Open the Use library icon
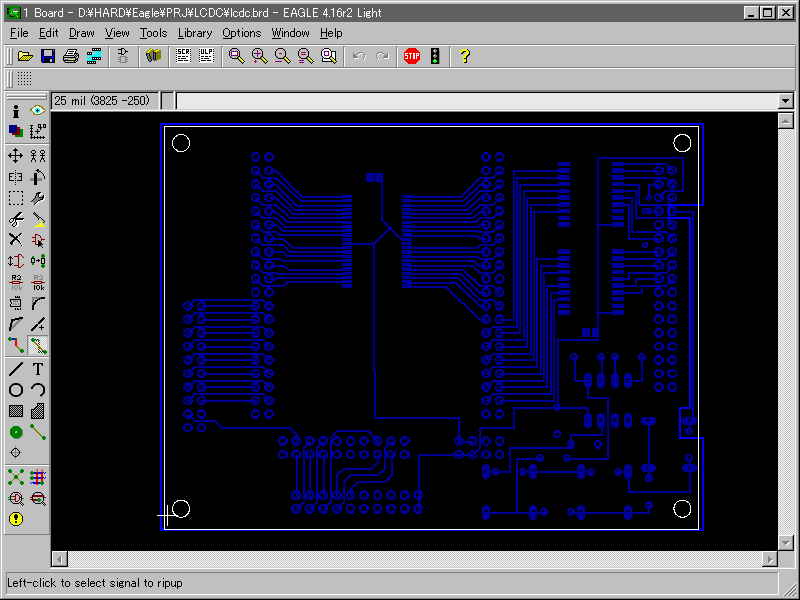800x600 pixels. point(153,56)
